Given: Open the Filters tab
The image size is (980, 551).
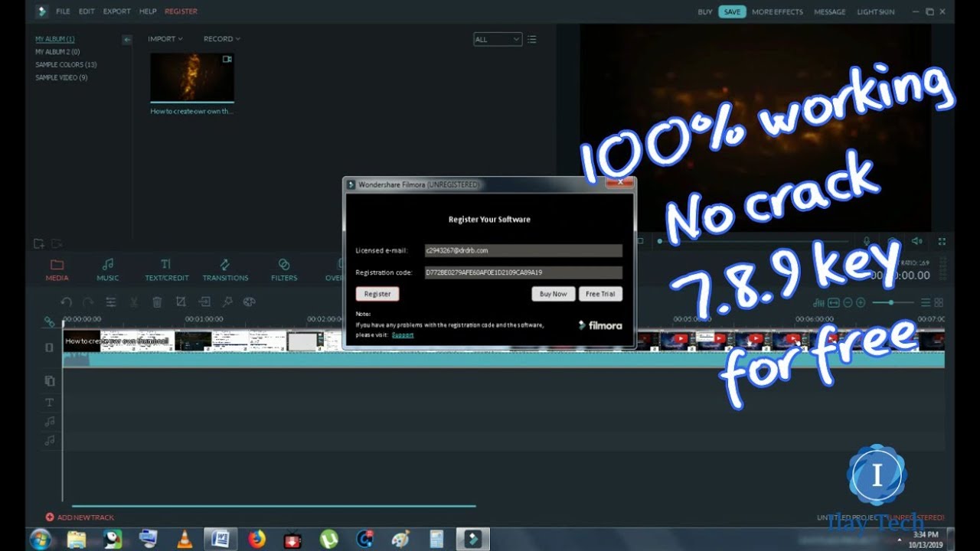Looking at the screenshot, I should click(284, 269).
